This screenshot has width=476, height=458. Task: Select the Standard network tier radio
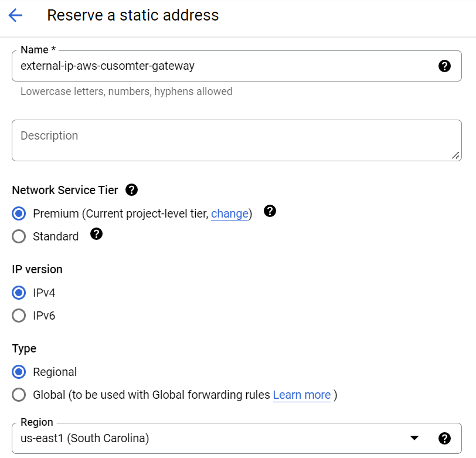coord(19,236)
